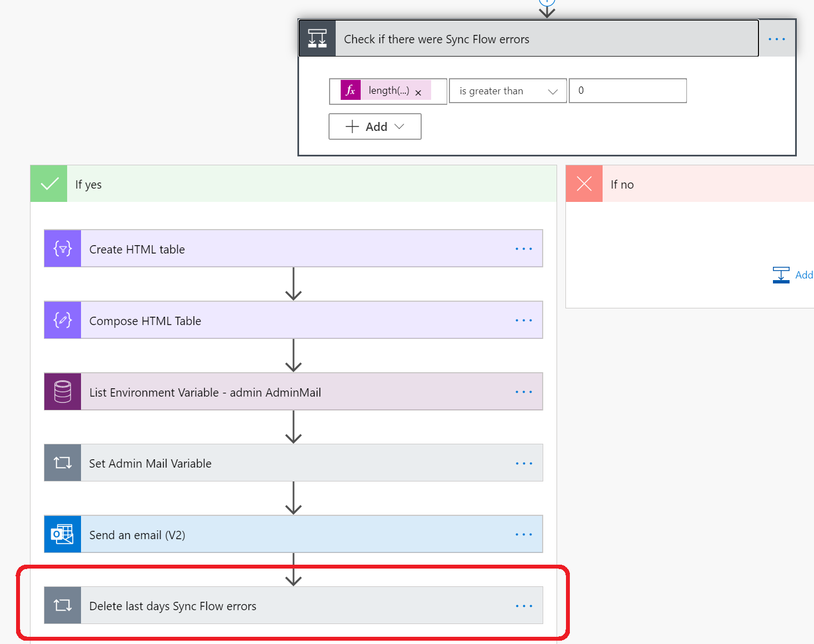The width and height of the screenshot is (814, 644).
Task: Remove the length(...) expression token
Action: 418,92
